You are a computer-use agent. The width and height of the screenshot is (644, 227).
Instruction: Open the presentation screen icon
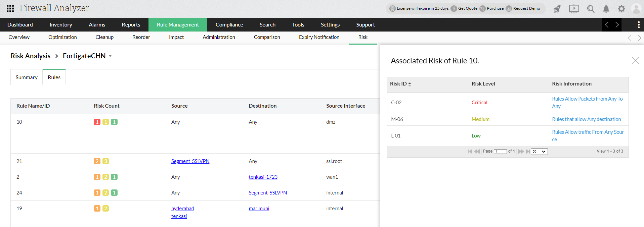coord(574,9)
